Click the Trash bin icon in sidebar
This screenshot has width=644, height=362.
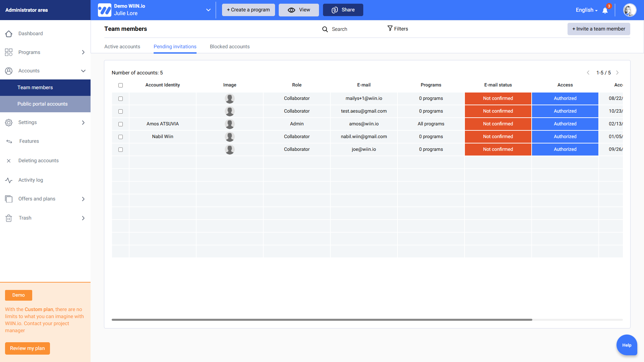pyautogui.click(x=9, y=218)
